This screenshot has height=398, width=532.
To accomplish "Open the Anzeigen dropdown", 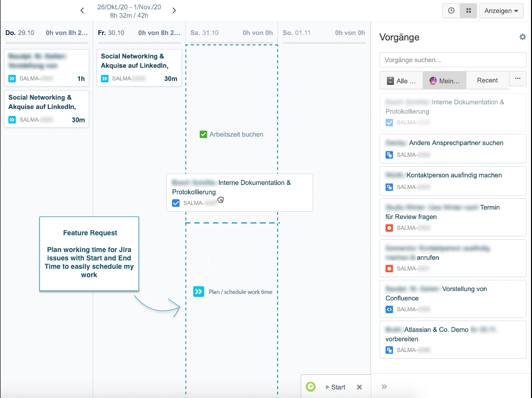I will pos(501,11).
